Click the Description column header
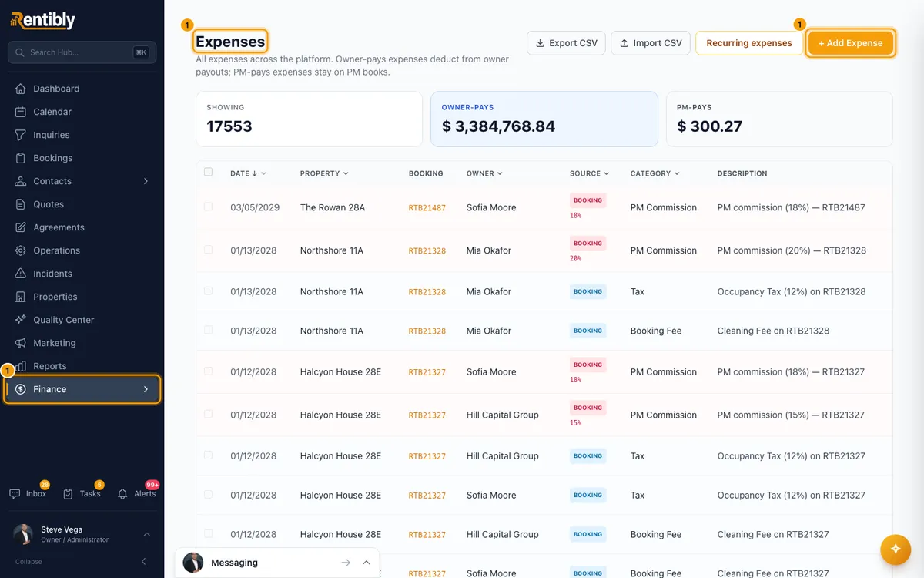924x578 pixels. (742, 173)
